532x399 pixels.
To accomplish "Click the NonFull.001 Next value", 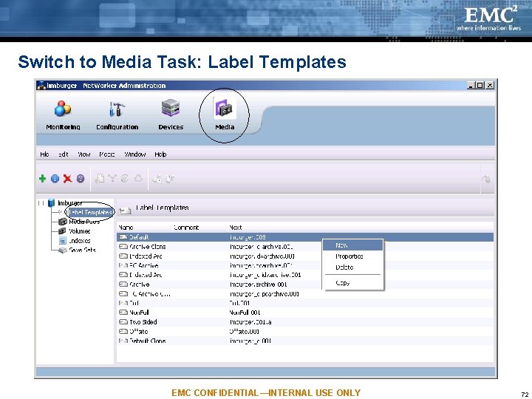I will [245, 313].
